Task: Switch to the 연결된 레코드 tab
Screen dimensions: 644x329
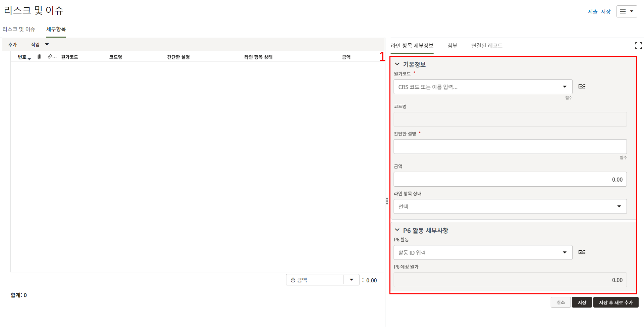Action: tap(487, 46)
